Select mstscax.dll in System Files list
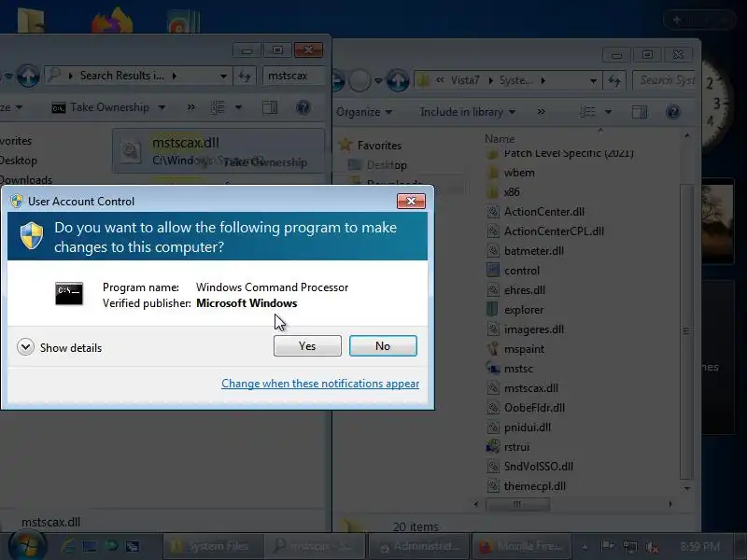The image size is (747, 560). (x=530, y=387)
